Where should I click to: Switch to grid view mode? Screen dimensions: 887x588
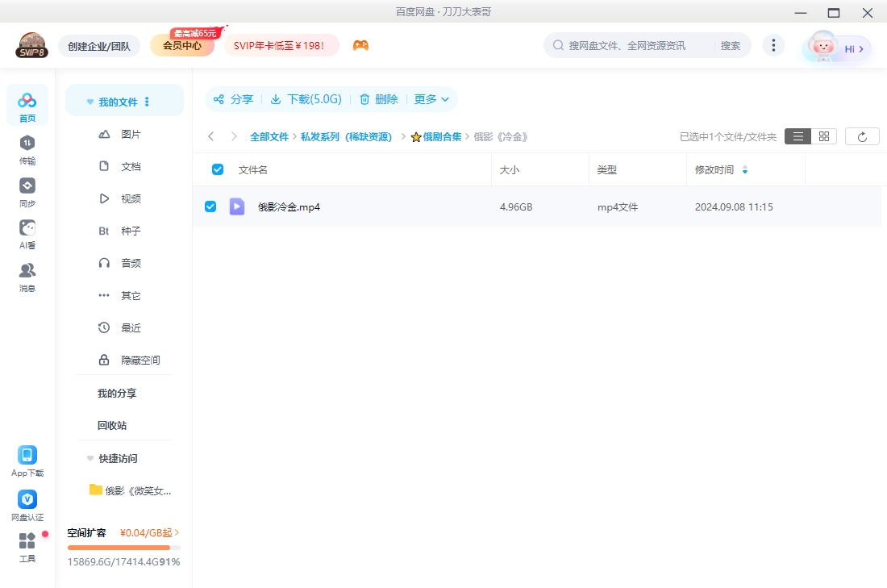pyautogui.click(x=823, y=136)
